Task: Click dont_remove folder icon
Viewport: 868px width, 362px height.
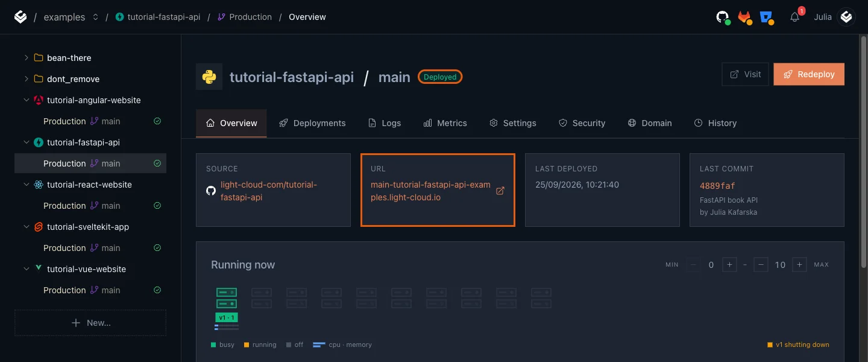Action: 39,79
